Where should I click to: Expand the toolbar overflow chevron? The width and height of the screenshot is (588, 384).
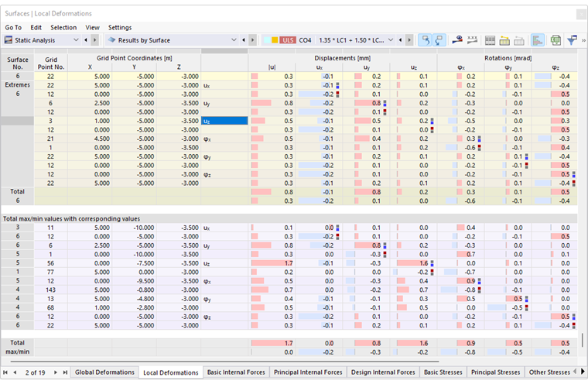coord(583,40)
